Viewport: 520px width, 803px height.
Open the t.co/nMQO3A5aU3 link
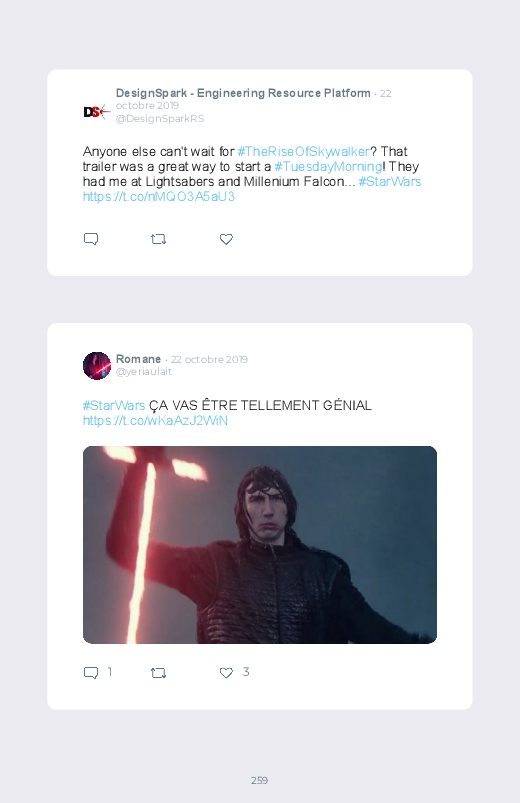coord(159,196)
